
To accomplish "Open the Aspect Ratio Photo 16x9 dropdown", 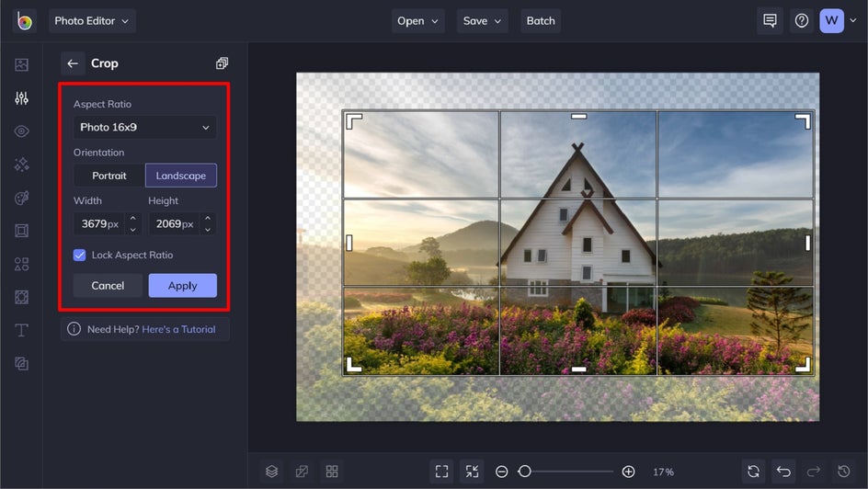I will (x=145, y=127).
